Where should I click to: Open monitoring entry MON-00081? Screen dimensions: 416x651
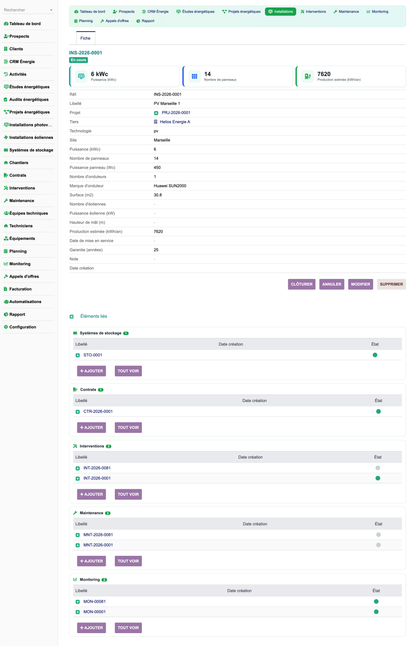point(95,602)
